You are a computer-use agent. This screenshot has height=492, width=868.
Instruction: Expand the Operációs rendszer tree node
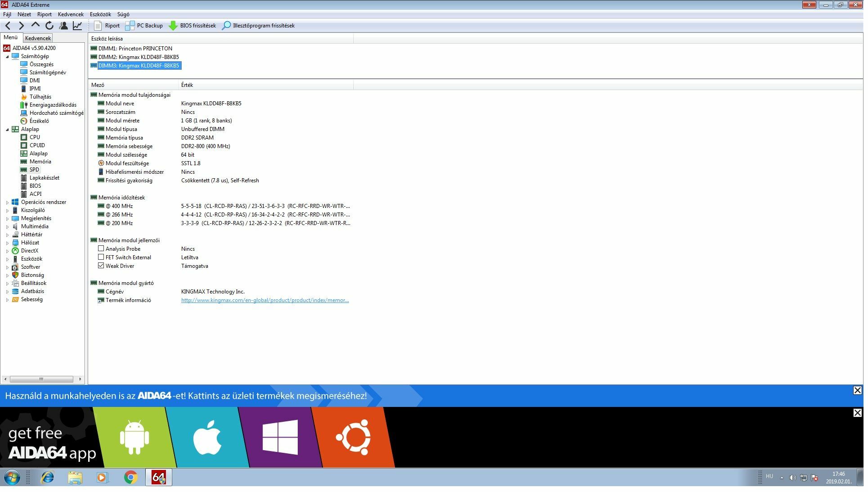7,203
